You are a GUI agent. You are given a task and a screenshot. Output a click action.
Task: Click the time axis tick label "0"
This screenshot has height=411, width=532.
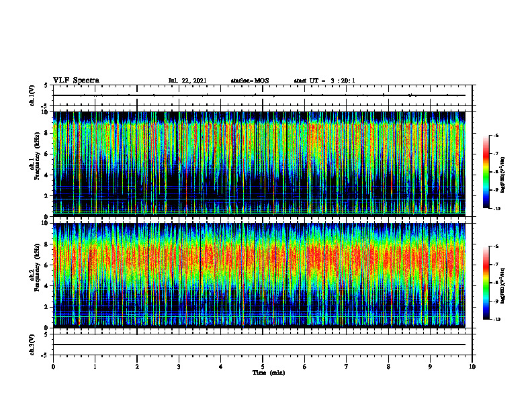point(53,367)
